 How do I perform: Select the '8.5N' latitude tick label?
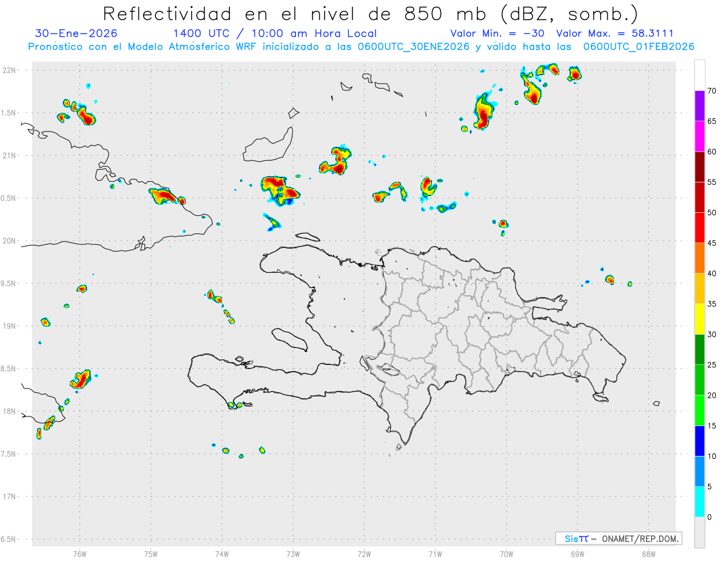8,369
